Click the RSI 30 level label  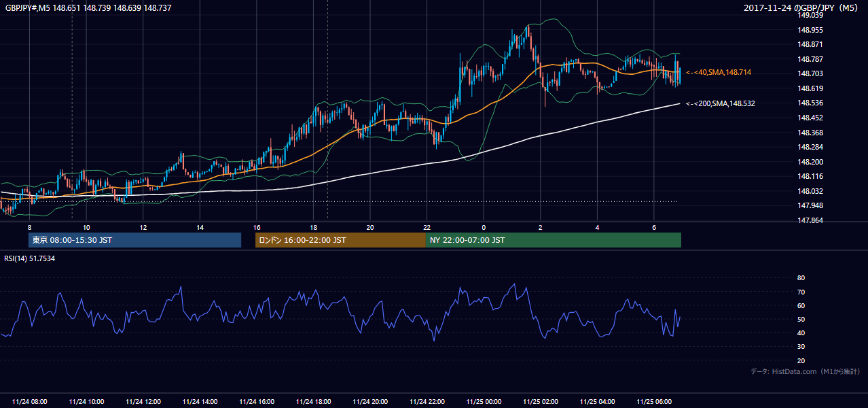click(801, 347)
